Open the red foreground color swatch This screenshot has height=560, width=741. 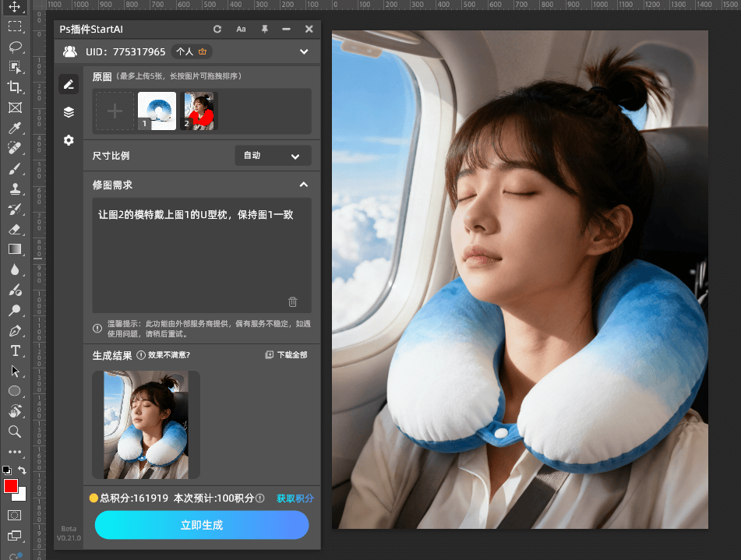click(x=10, y=487)
